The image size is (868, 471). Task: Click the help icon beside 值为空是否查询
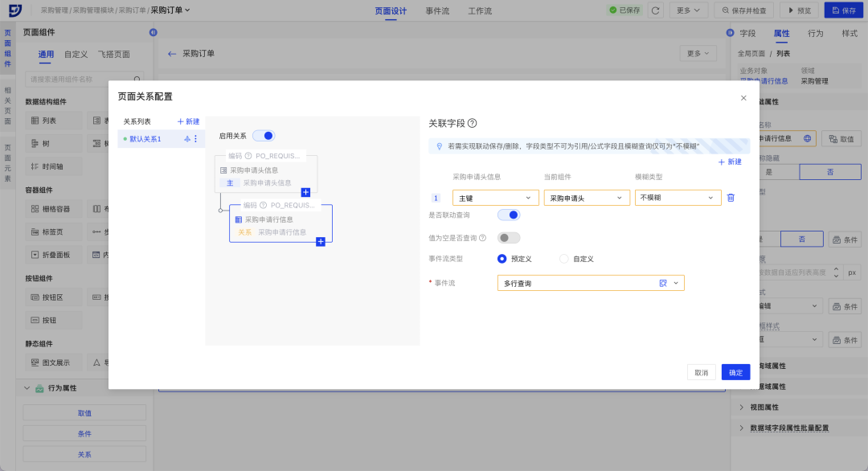click(482, 238)
